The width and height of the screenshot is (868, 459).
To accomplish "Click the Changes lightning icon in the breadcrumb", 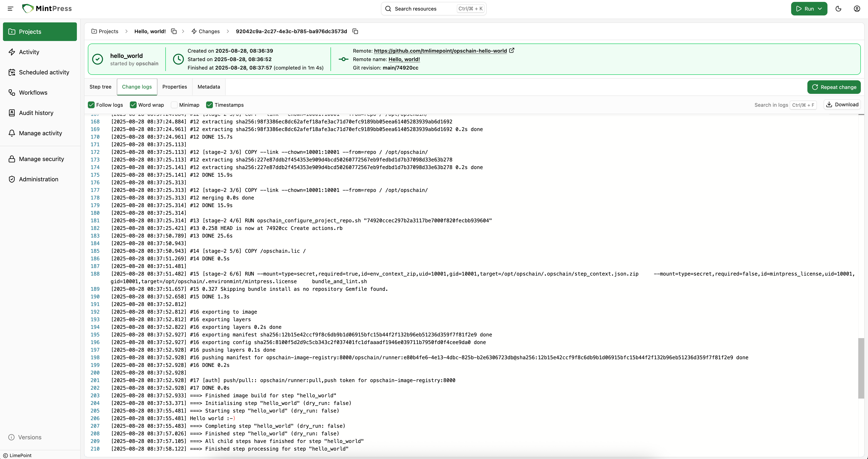I will tap(194, 31).
